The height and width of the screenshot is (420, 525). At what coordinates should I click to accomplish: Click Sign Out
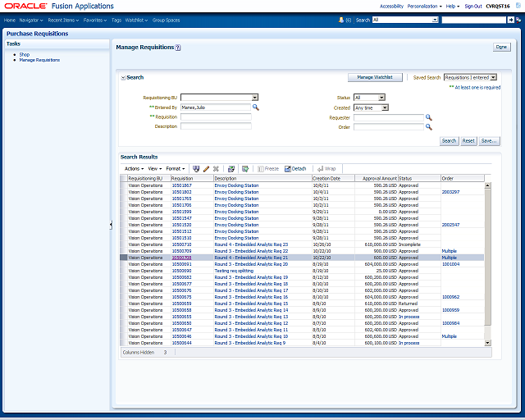coord(473,6)
